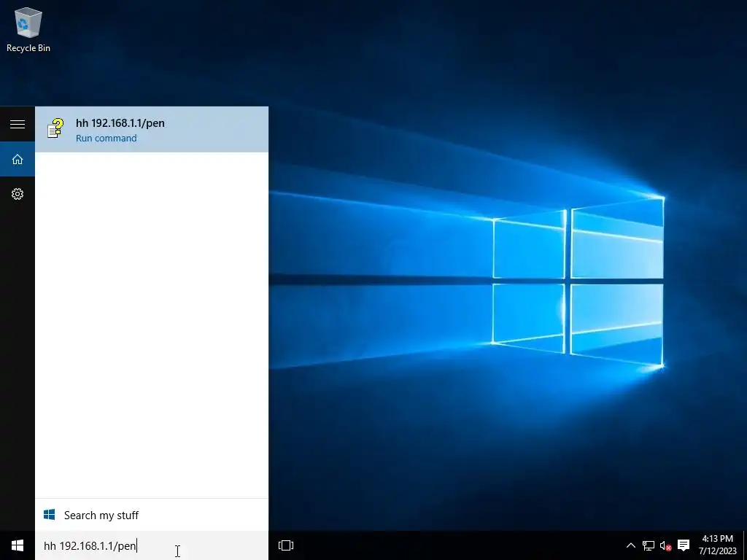Click the muted volume tray icon
This screenshot has width=747, height=560.
click(x=665, y=545)
